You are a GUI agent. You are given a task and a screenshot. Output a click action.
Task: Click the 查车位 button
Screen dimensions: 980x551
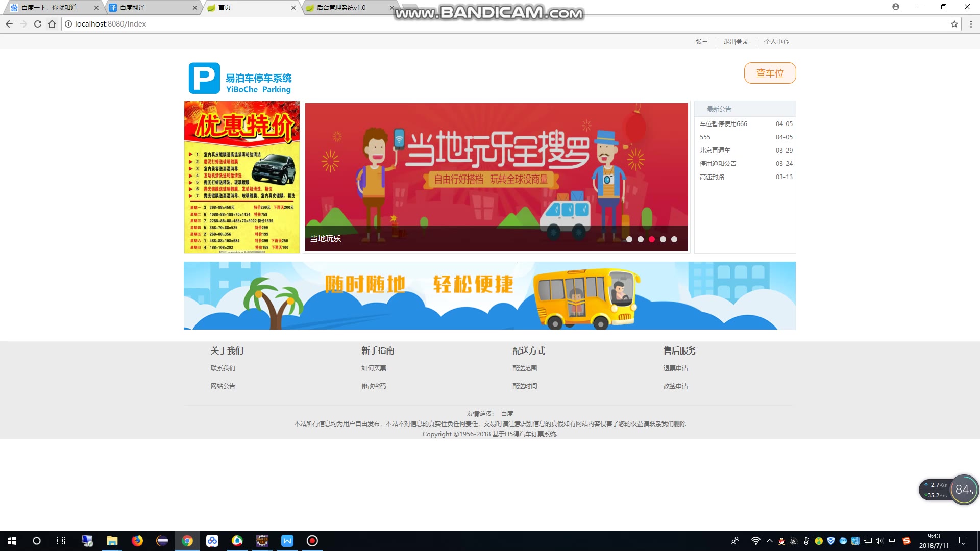pos(770,73)
